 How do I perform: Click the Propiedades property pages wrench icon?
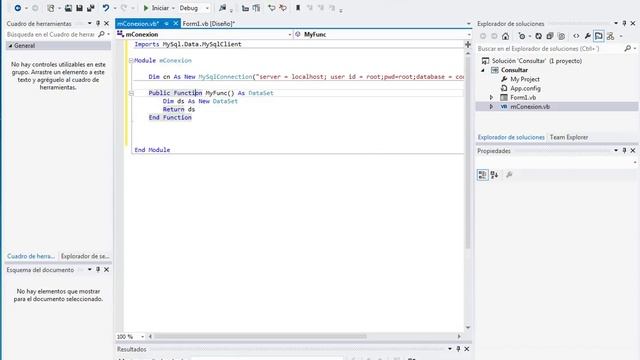(509, 175)
